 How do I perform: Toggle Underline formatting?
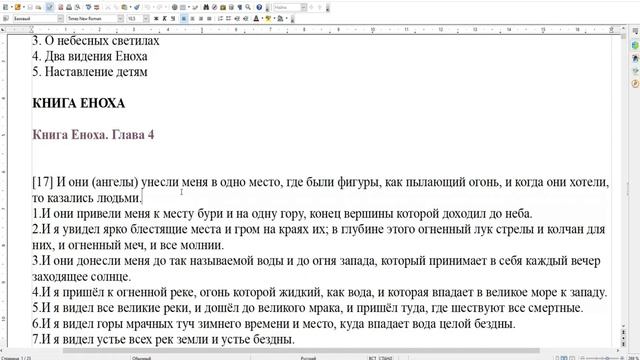pos(173,18)
